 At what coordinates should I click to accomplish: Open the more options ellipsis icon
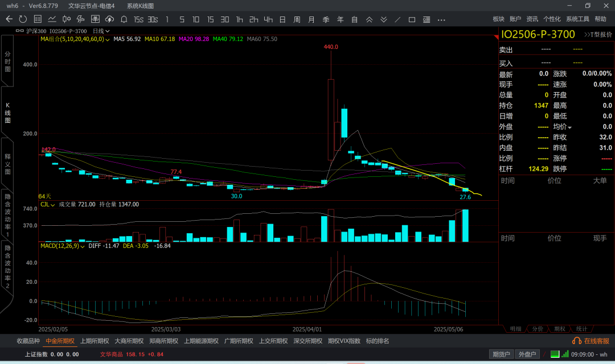click(x=441, y=19)
